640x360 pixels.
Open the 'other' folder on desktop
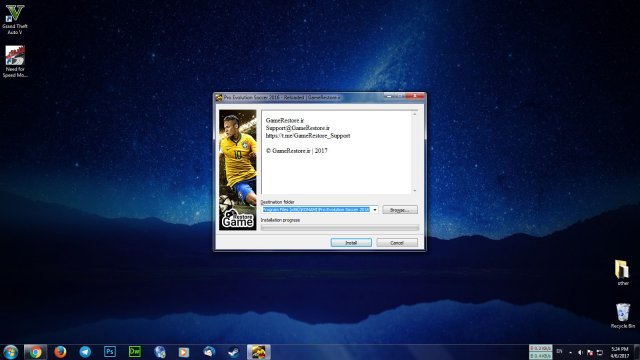click(622, 272)
